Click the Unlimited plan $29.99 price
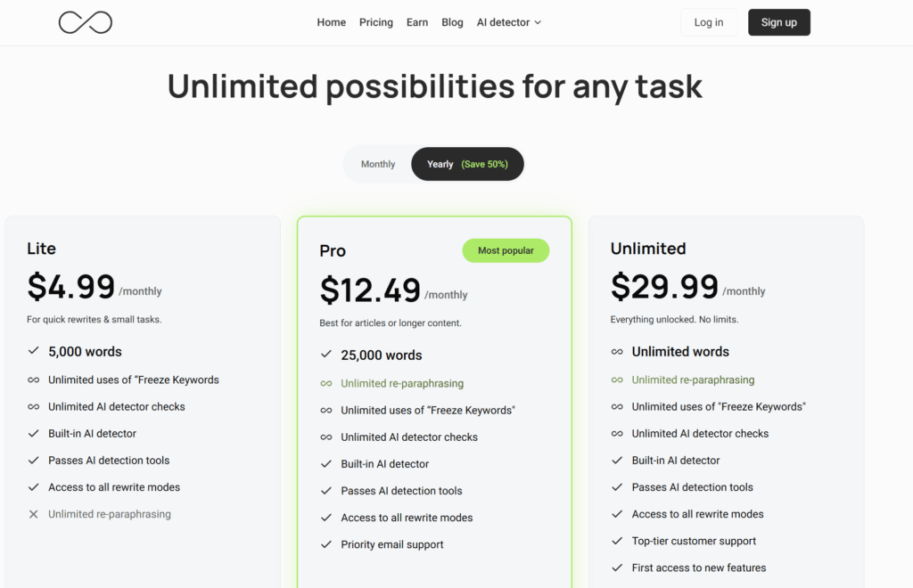 (664, 287)
